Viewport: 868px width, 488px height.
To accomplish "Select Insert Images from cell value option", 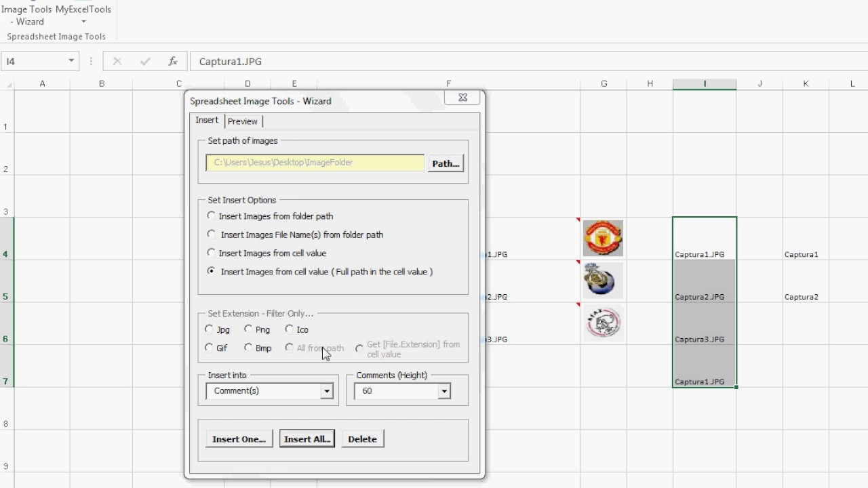I will (x=267, y=253).
